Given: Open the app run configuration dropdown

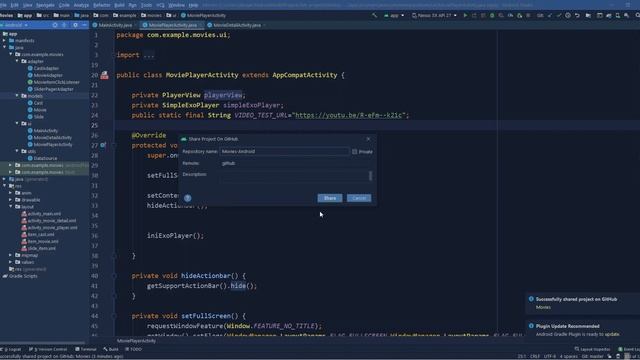Looking at the screenshot, I should point(394,16).
